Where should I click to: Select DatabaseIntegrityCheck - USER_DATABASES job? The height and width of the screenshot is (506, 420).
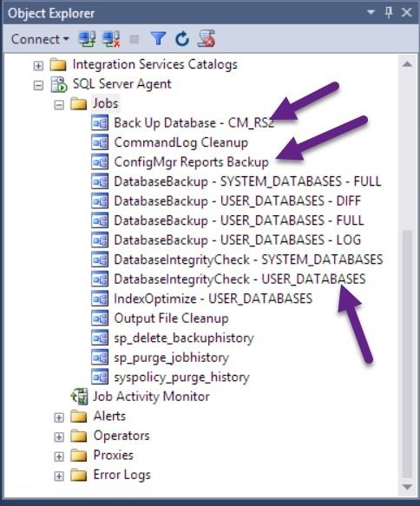click(240, 279)
